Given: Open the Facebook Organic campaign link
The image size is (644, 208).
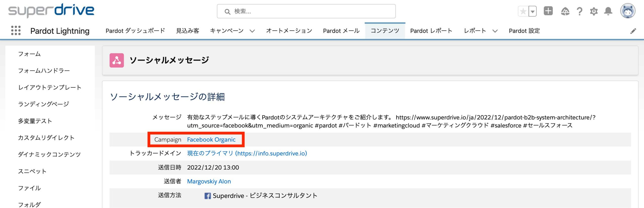Looking at the screenshot, I should point(211,140).
